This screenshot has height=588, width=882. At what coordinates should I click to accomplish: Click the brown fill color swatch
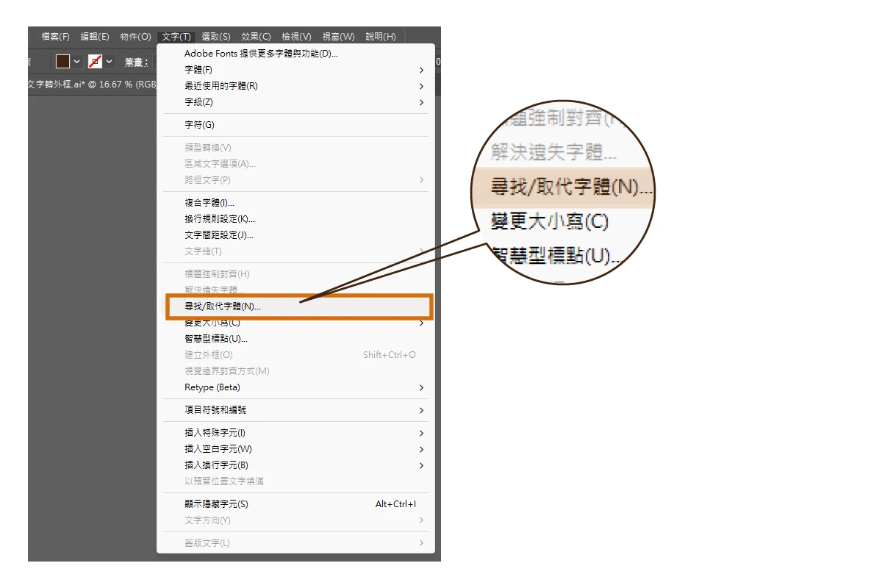pos(63,61)
